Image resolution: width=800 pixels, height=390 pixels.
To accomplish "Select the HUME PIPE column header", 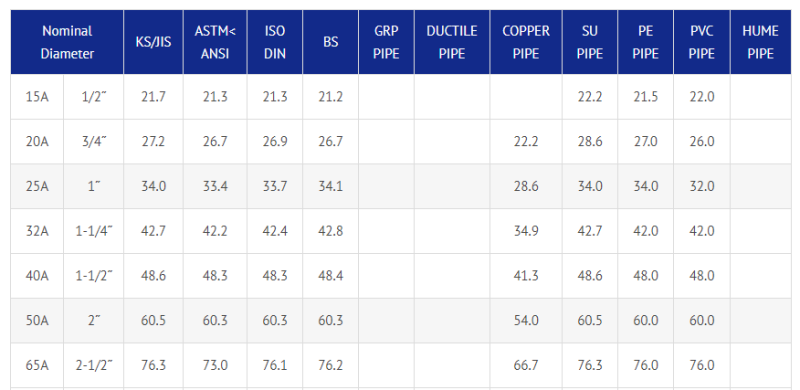I will 761,42.
